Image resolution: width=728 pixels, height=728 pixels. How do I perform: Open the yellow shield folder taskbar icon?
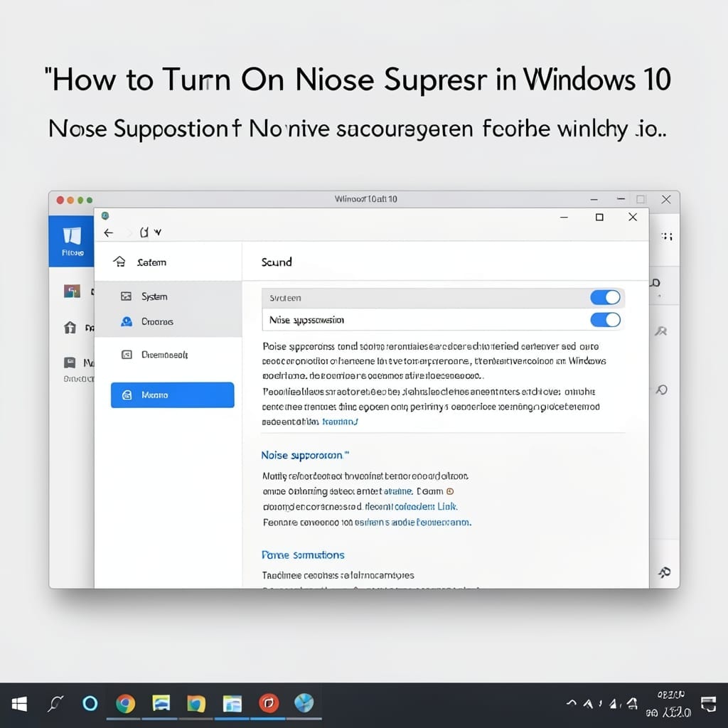[196, 704]
